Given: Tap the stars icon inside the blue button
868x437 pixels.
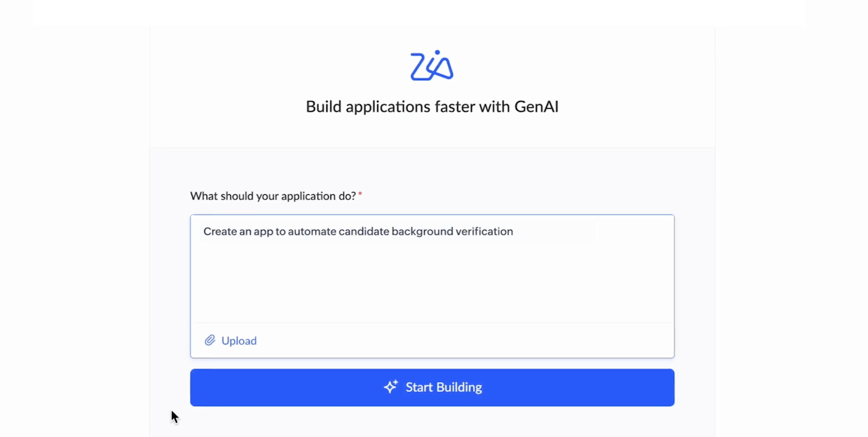Looking at the screenshot, I should (x=391, y=387).
